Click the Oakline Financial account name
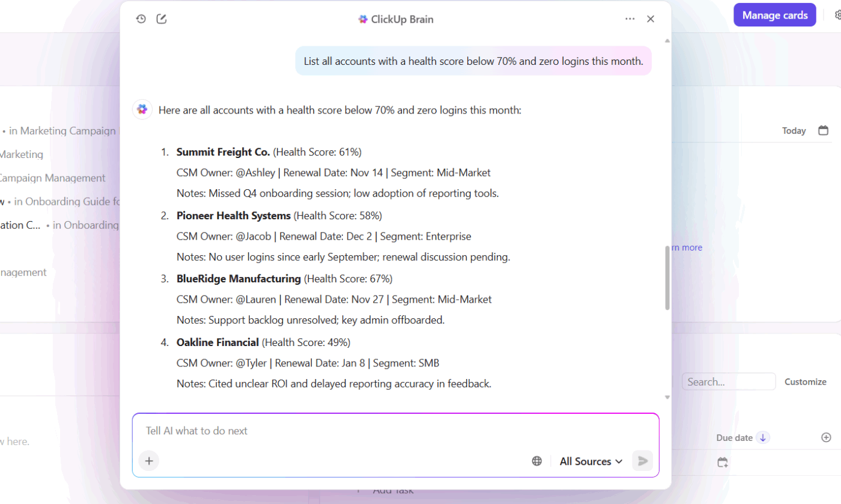The image size is (841, 504). coord(217,342)
